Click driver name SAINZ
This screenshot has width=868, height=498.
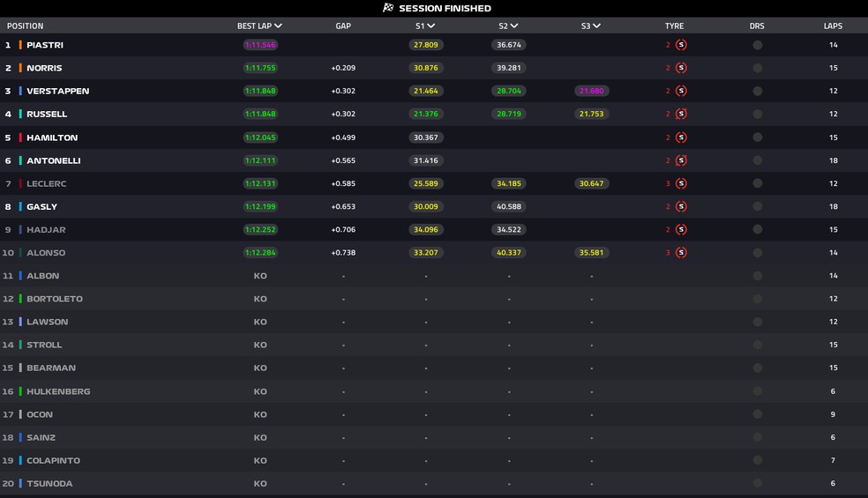point(41,437)
